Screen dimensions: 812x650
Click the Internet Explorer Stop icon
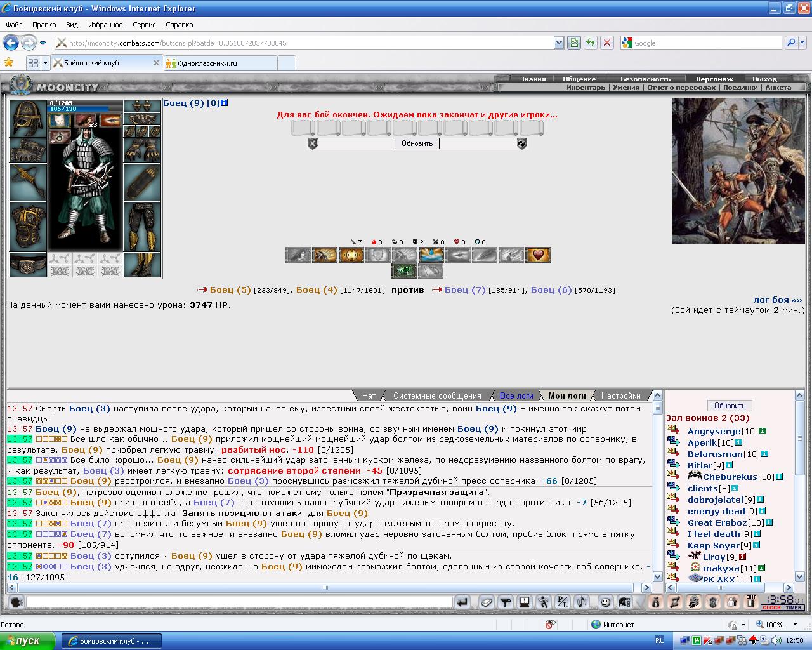pyautogui.click(x=607, y=43)
